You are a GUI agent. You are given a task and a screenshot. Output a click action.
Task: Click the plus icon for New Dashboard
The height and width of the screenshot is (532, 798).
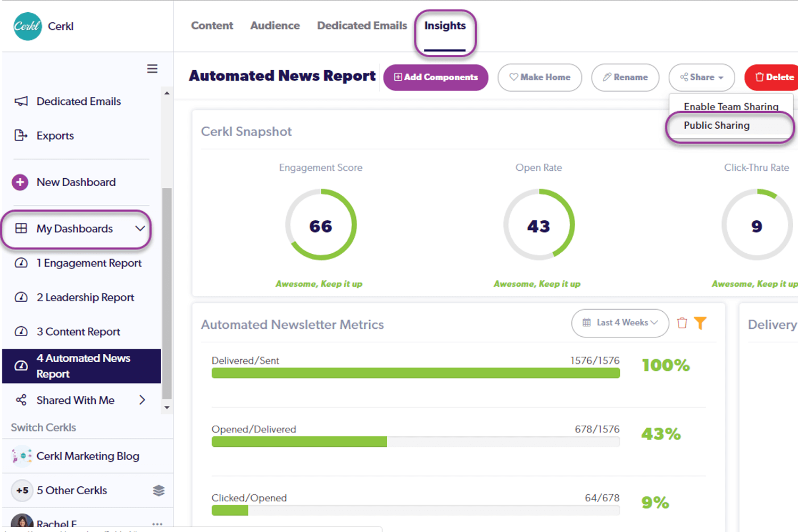[20, 182]
